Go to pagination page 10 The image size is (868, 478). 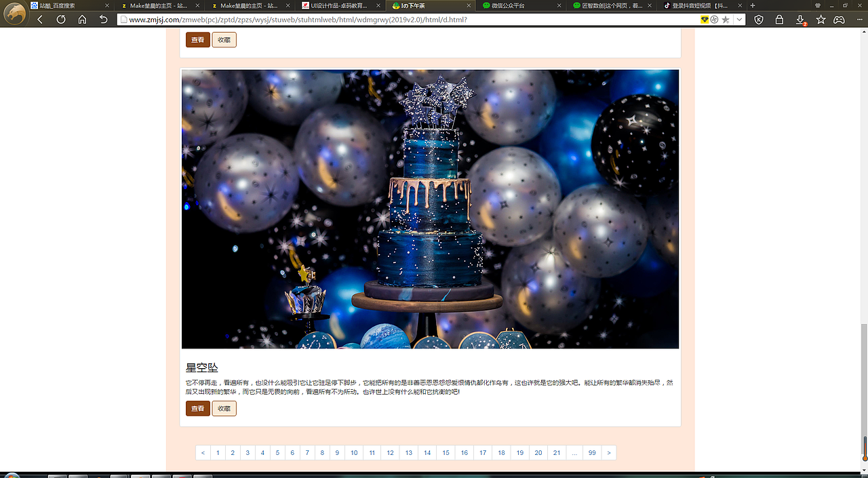coord(354,453)
